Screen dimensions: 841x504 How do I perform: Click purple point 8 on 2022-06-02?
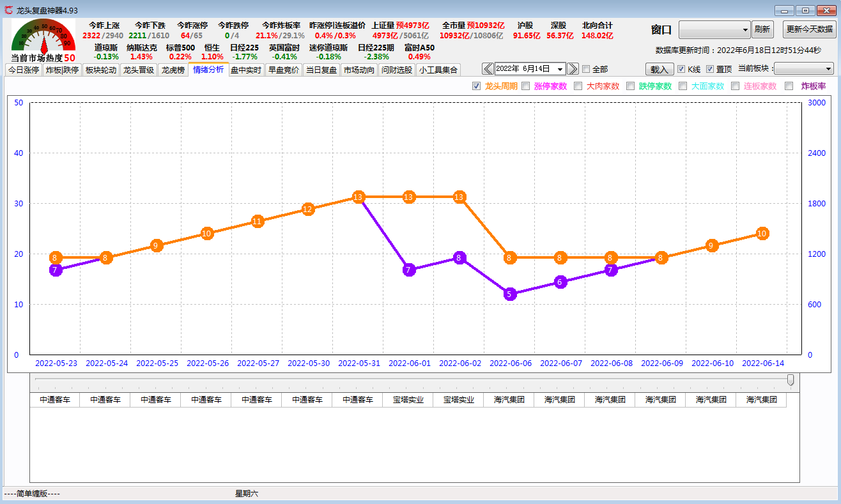click(x=459, y=257)
